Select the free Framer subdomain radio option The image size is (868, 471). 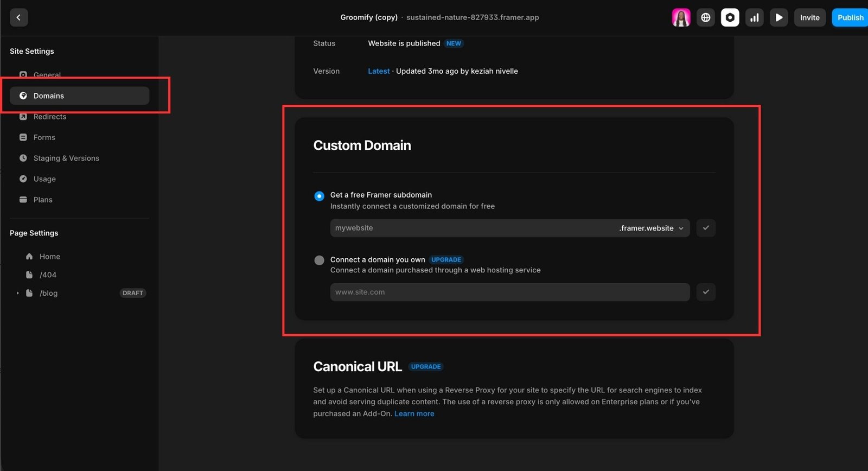pos(320,196)
